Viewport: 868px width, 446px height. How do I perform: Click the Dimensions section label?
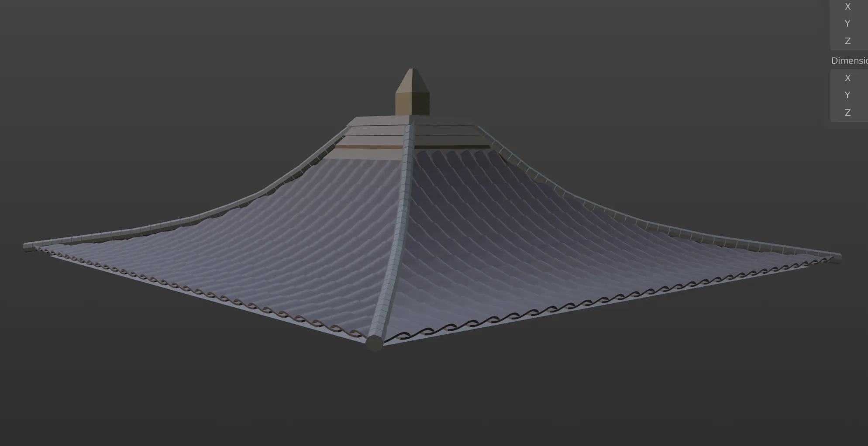[849, 61]
